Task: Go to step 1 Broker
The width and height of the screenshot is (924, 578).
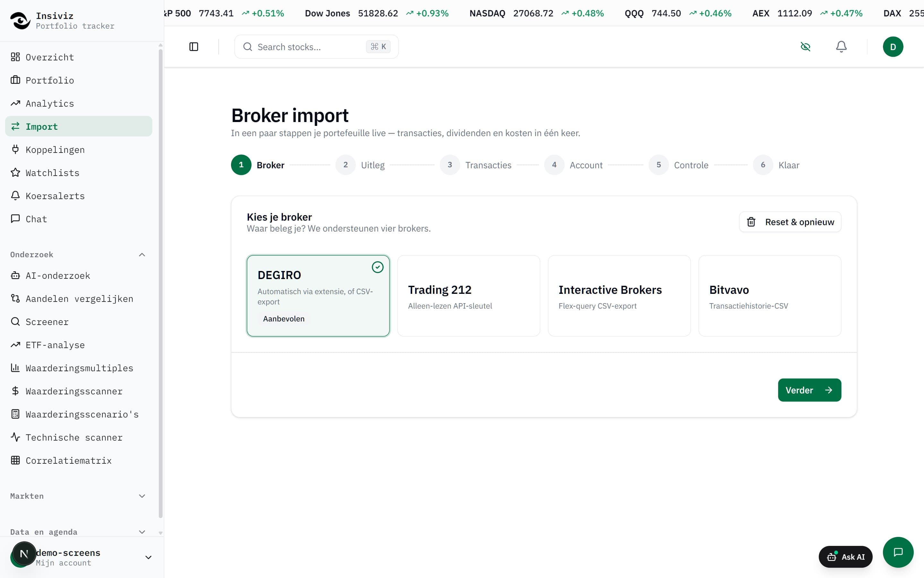Action: point(258,165)
